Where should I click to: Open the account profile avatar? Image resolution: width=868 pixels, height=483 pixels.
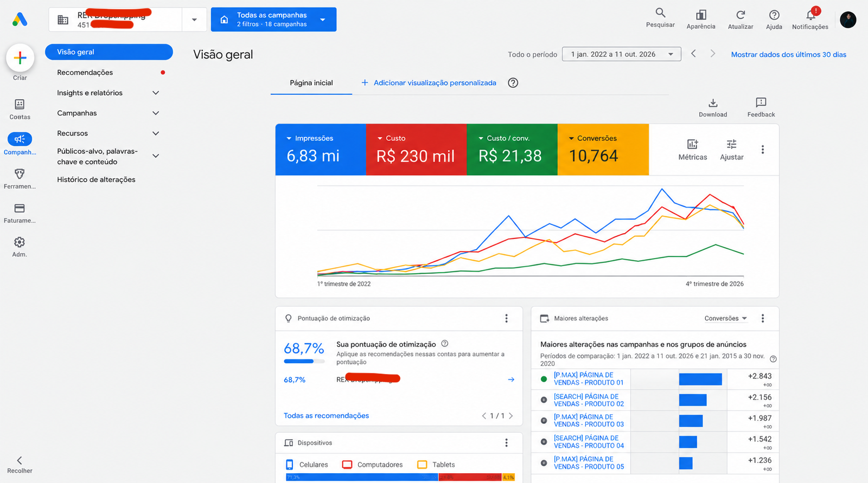click(848, 20)
